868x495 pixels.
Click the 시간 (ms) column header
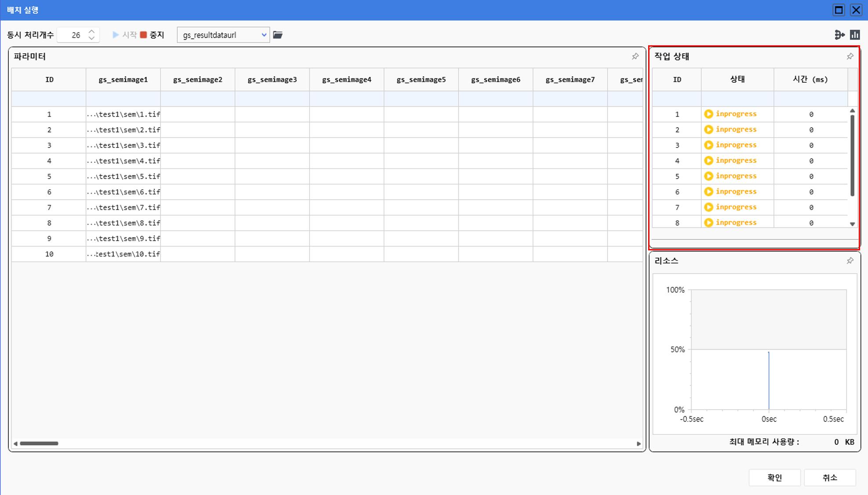(x=810, y=79)
